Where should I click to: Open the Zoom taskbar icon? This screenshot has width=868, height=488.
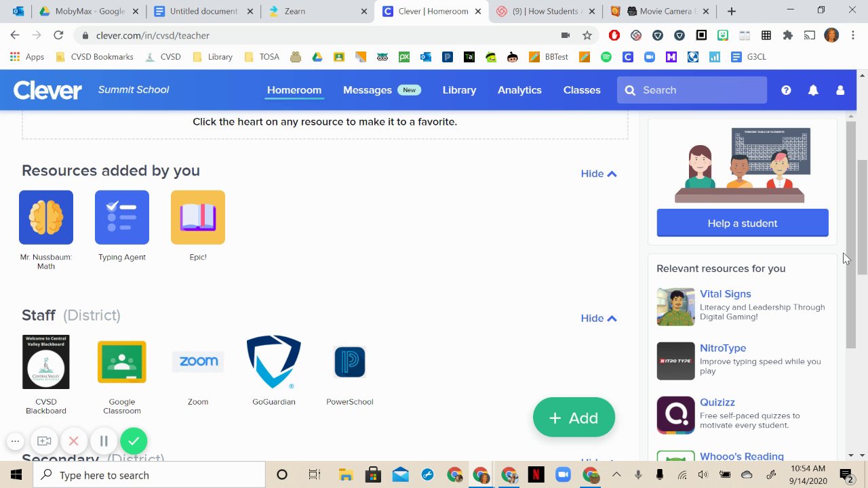click(x=563, y=474)
